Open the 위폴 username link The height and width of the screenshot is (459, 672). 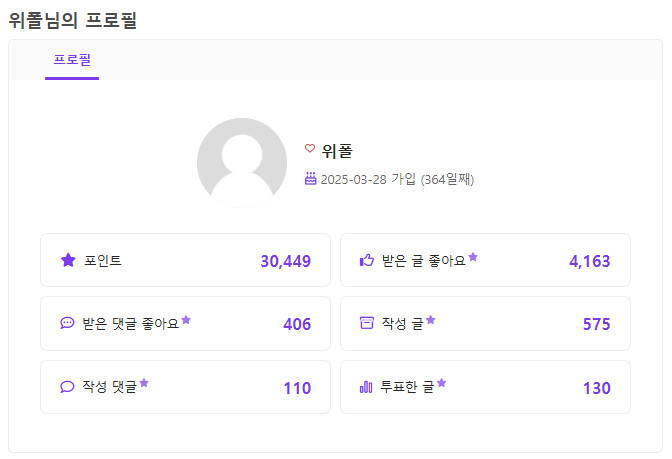(x=337, y=151)
